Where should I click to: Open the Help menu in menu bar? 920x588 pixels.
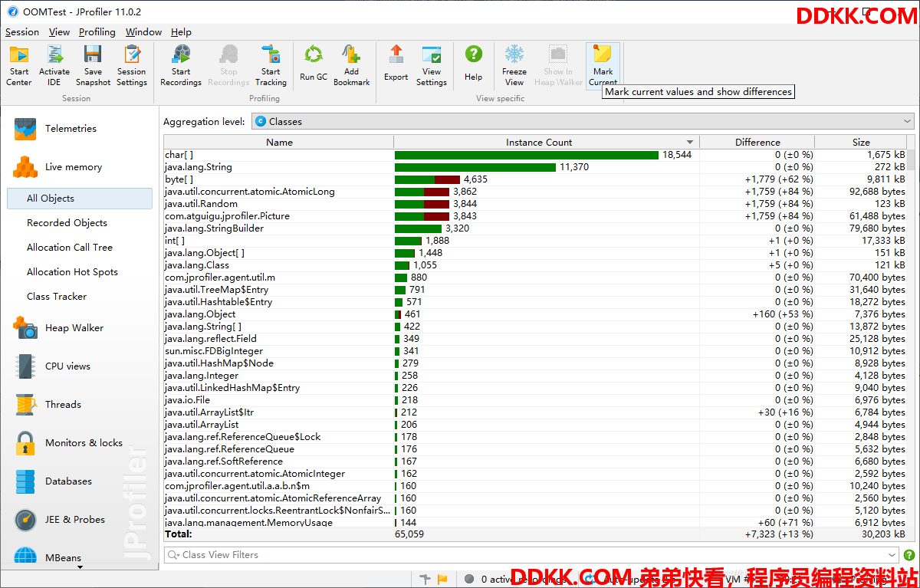click(x=181, y=32)
